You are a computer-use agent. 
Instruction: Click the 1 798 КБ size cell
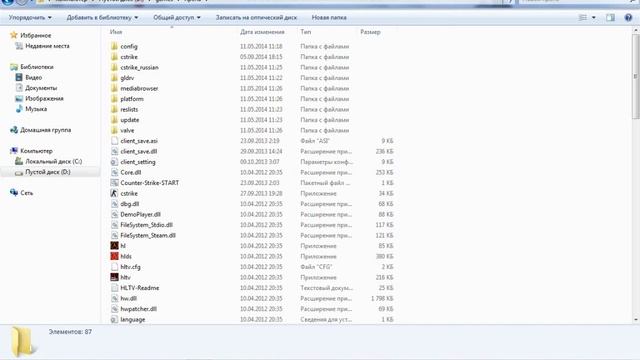tap(382, 299)
